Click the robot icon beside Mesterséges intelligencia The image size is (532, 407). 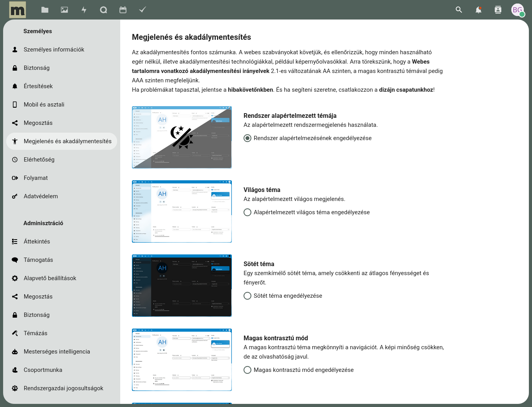point(15,352)
